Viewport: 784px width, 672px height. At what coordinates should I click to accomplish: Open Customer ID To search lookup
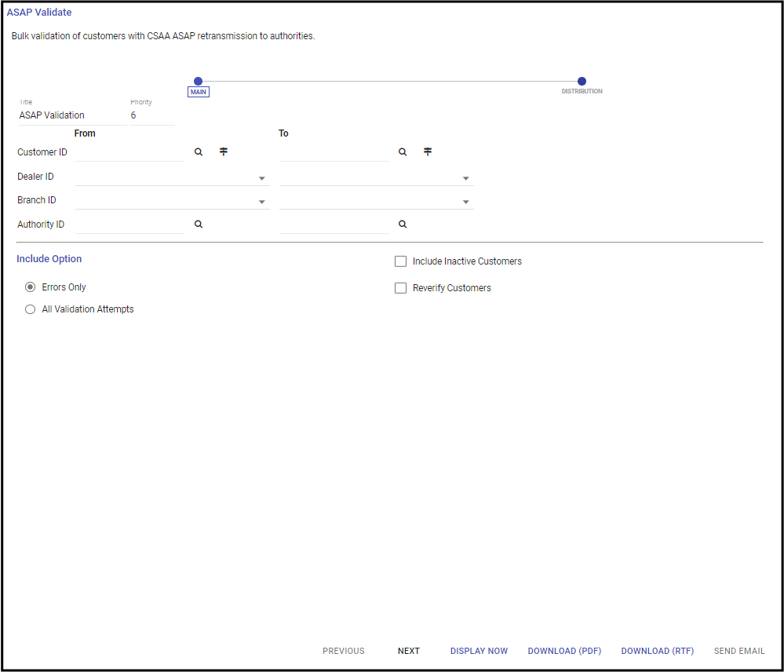(403, 152)
